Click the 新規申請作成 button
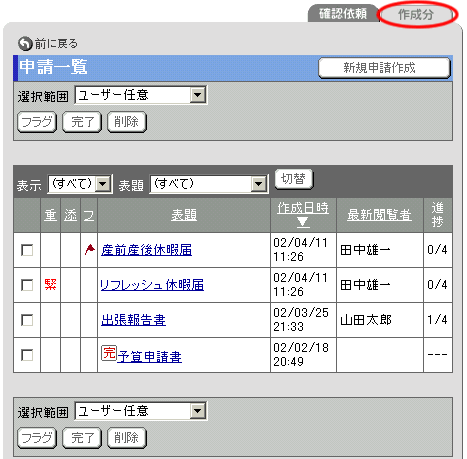This screenshot has height=459, width=467. click(384, 68)
